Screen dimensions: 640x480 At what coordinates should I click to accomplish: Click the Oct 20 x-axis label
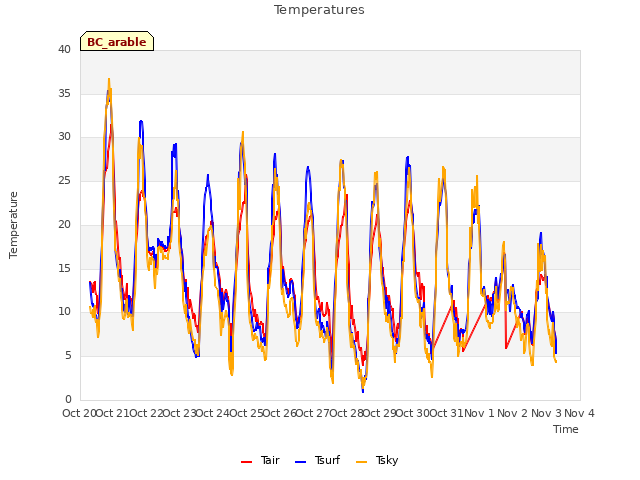79,413
